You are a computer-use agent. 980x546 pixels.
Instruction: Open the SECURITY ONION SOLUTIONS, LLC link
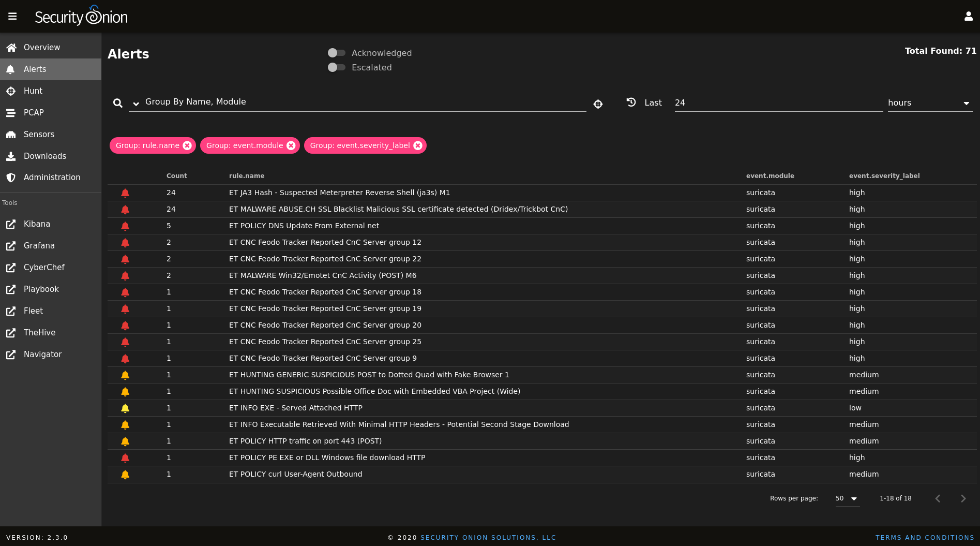point(488,537)
